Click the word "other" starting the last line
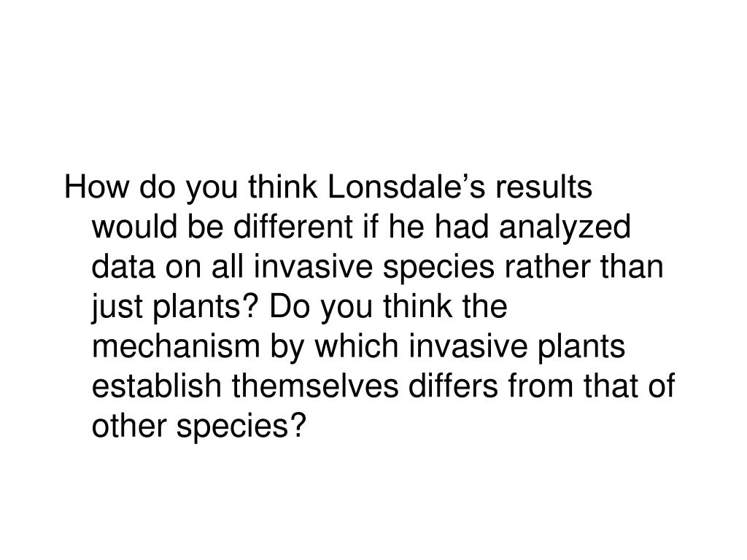 tap(129, 426)
